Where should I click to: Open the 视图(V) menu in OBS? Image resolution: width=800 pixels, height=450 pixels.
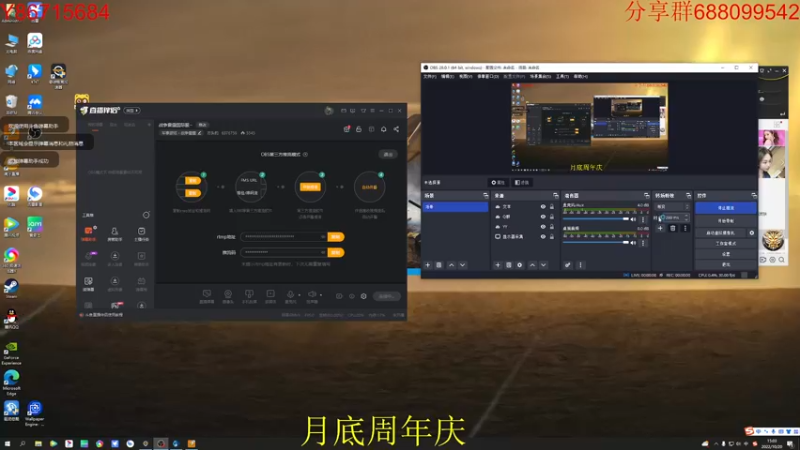click(x=465, y=77)
